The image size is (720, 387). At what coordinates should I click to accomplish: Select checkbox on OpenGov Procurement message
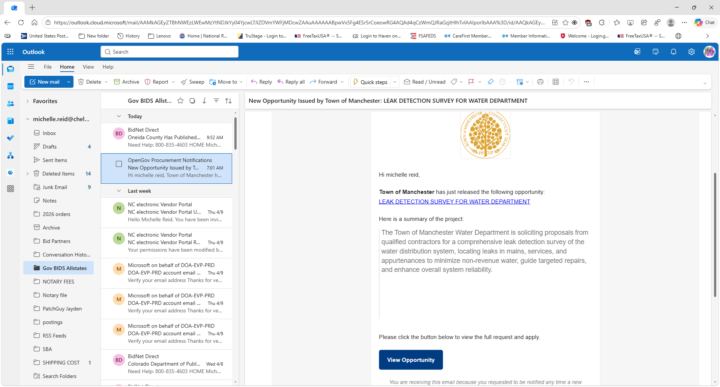(119, 164)
